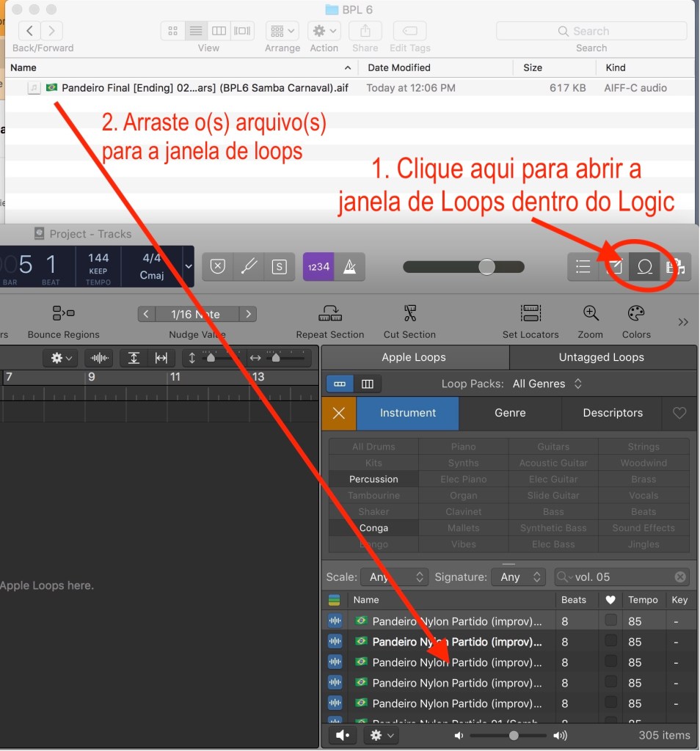Viewport: 700px width, 751px height.
Task: Expand the toolbar overflow chevrons
Action: pyautogui.click(x=683, y=322)
